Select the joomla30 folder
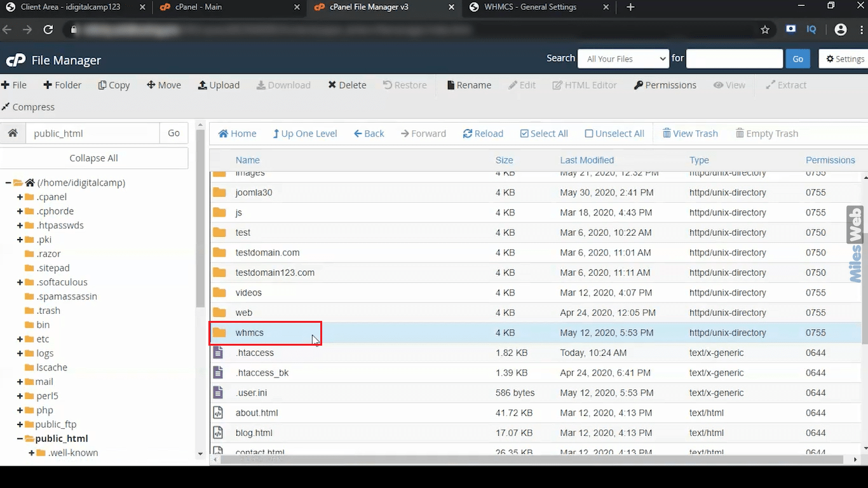 (254, 193)
